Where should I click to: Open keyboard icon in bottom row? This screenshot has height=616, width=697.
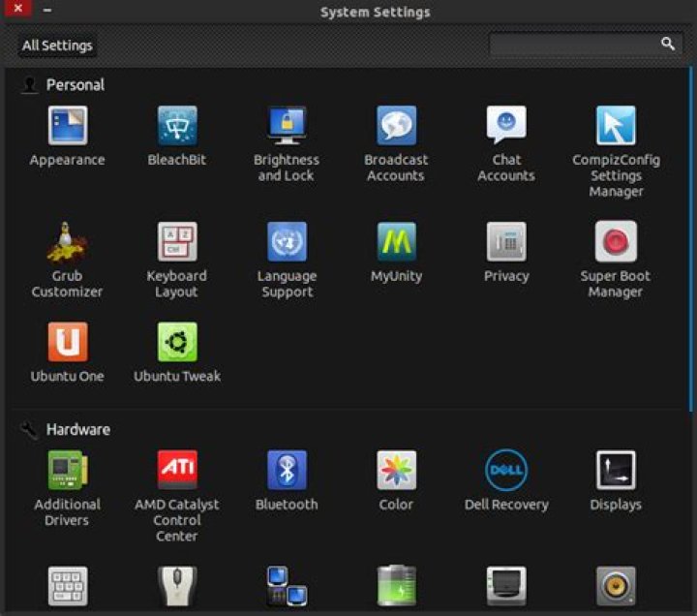click(68, 586)
